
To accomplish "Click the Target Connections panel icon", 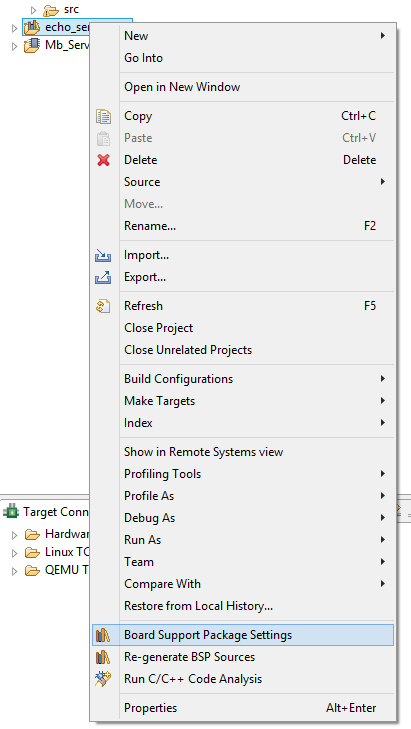I will [10, 511].
